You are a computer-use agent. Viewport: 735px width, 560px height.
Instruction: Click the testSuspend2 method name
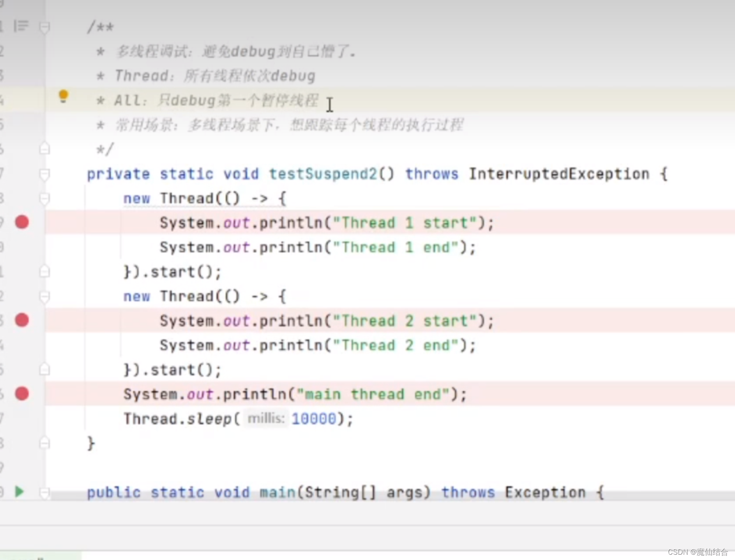(323, 174)
